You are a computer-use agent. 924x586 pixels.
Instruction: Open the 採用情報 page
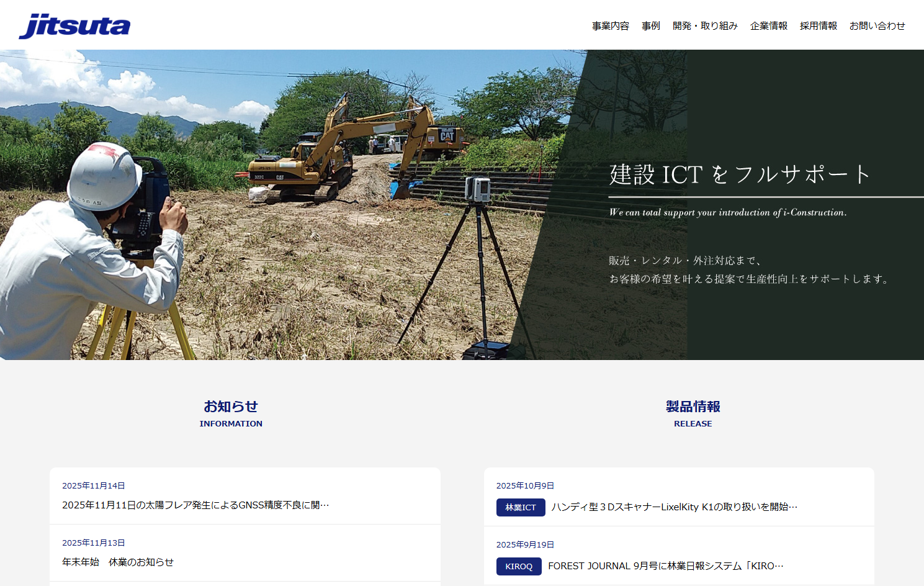(818, 25)
